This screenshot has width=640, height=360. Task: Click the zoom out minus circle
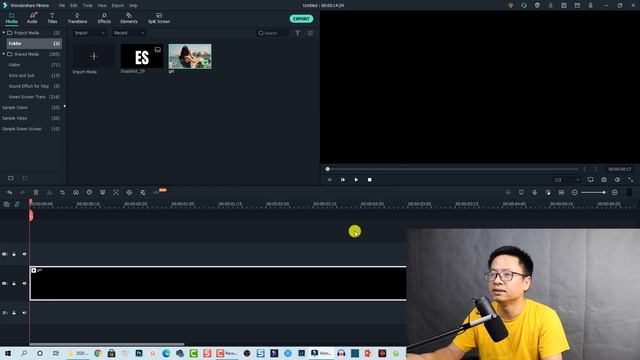575,192
